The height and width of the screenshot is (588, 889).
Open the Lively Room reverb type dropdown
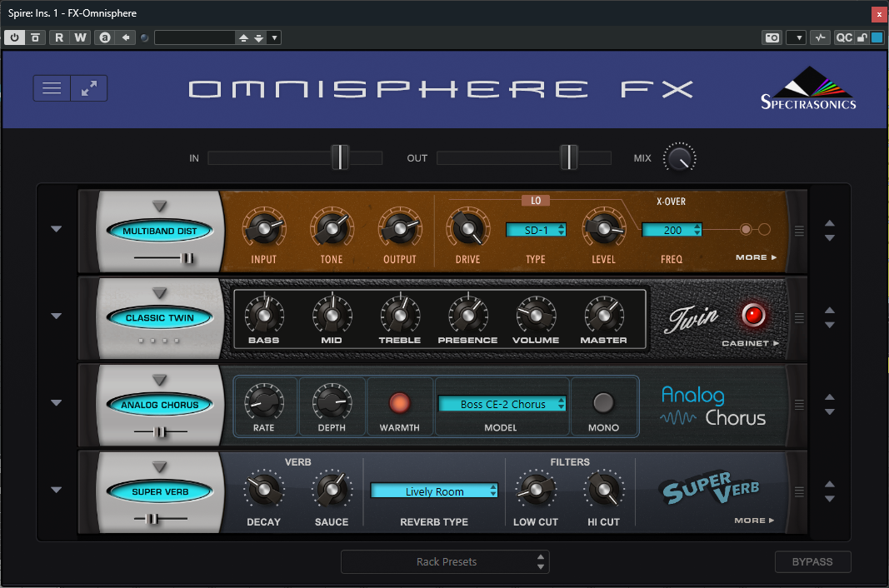[x=434, y=491]
